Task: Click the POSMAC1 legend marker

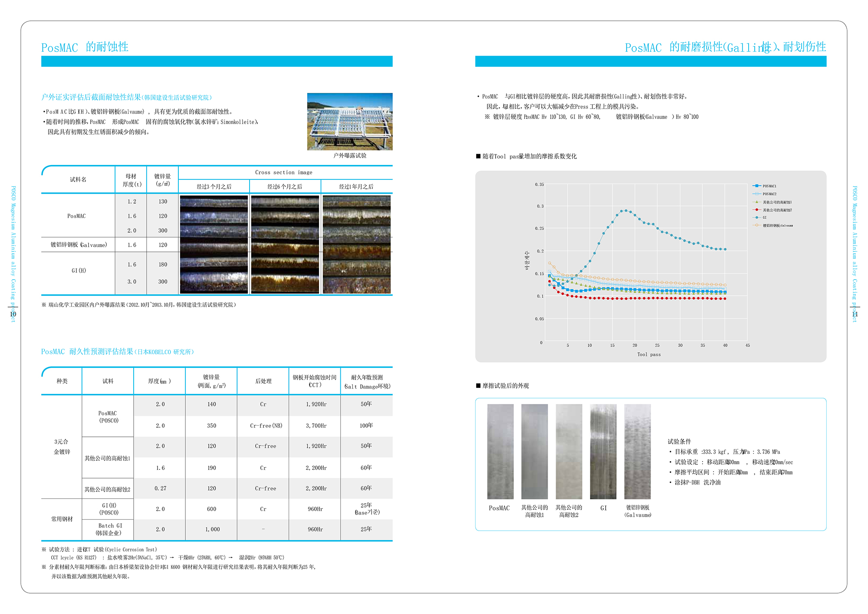Action: coord(757,186)
